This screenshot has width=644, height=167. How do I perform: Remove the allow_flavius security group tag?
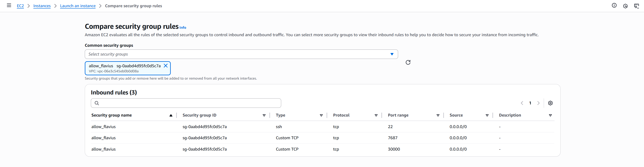[165, 66]
